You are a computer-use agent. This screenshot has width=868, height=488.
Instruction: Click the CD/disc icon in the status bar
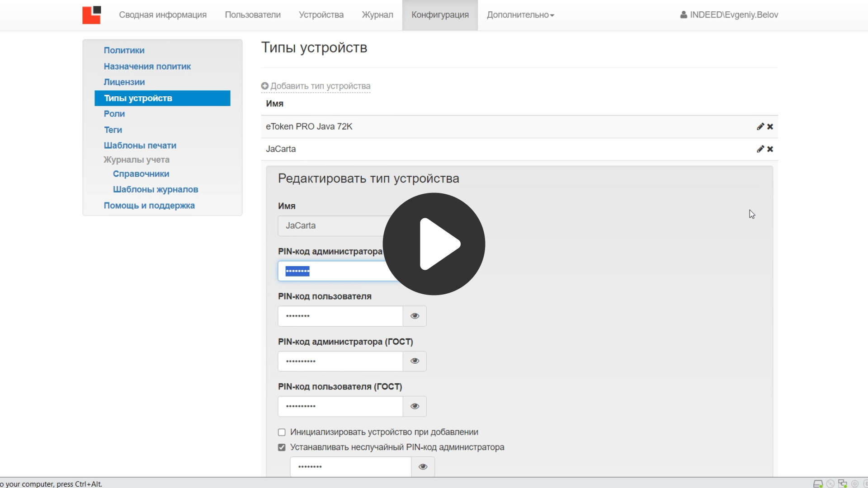[x=830, y=484]
